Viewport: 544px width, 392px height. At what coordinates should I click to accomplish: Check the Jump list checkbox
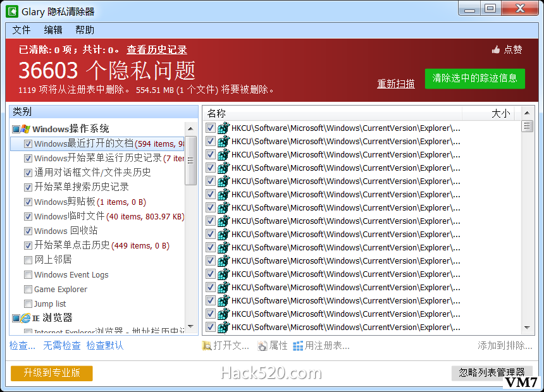(x=28, y=304)
